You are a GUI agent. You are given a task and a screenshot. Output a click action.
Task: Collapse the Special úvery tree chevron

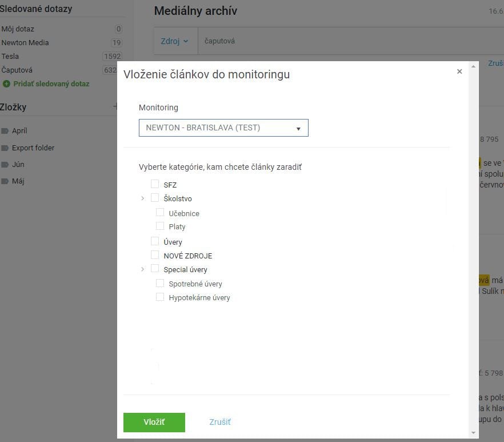click(143, 269)
